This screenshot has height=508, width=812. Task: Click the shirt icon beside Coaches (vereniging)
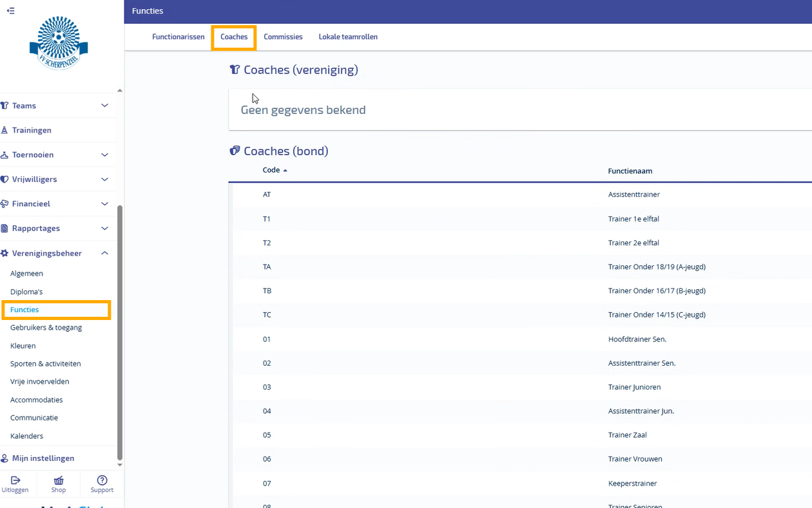pos(235,70)
